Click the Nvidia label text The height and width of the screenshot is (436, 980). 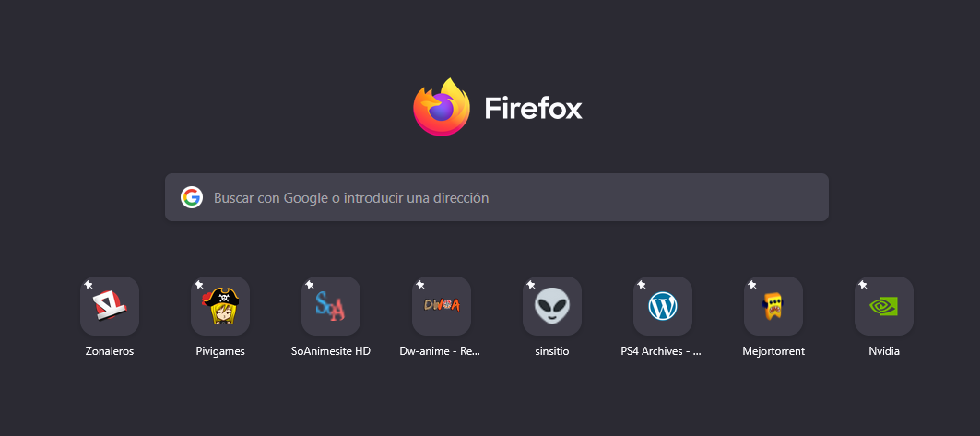pyautogui.click(x=884, y=351)
